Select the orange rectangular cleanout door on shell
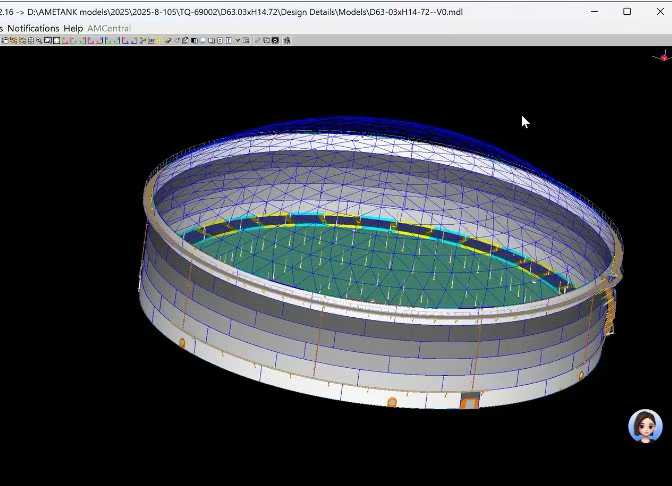This screenshot has width=672, height=486. [x=468, y=400]
